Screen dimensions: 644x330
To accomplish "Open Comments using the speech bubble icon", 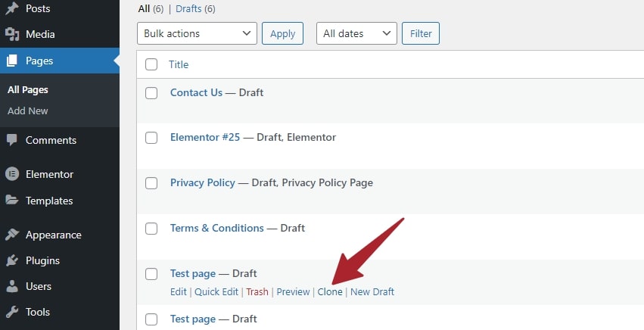I will pos(12,140).
